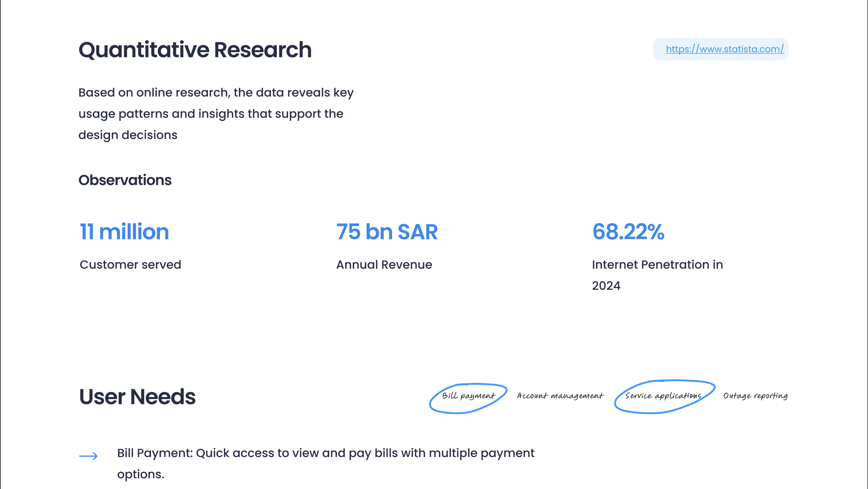Screen dimensions: 868x489
Task: Click the 68.22% statistic
Action: point(628,232)
